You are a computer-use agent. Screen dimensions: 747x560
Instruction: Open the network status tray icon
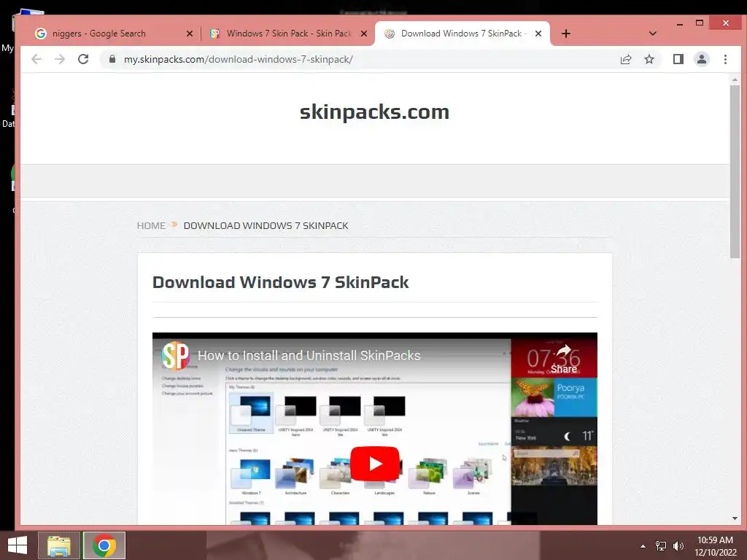[x=660, y=546]
